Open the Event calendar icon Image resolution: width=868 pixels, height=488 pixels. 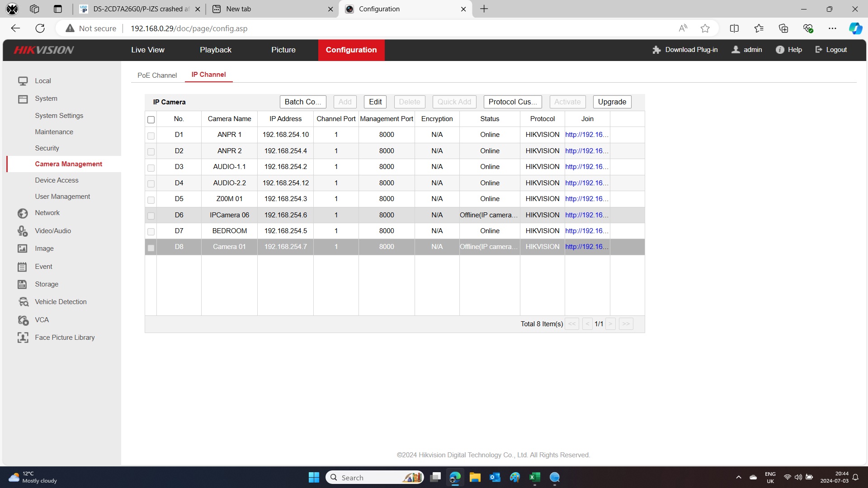22,267
